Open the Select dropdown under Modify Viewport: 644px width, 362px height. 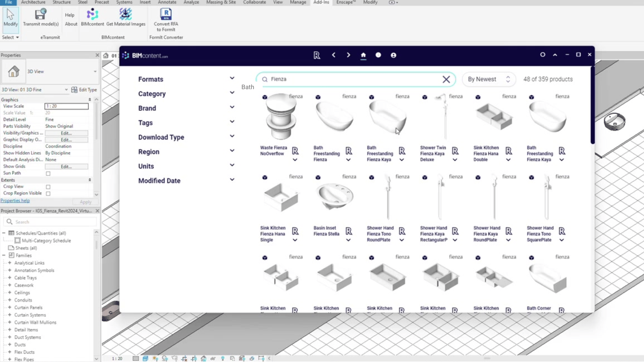coord(10,37)
